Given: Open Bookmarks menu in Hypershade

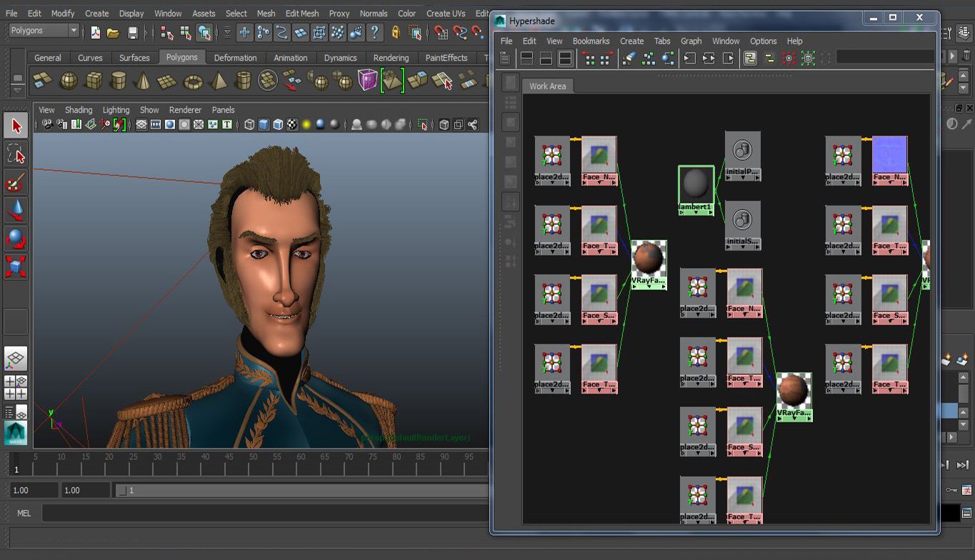Looking at the screenshot, I should [x=591, y=41].
